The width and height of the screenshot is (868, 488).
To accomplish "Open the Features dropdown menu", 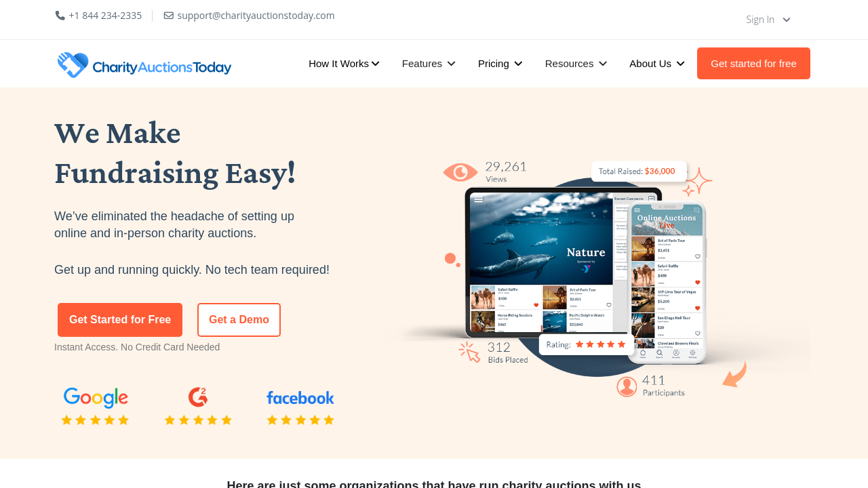I will click(429, 64).
